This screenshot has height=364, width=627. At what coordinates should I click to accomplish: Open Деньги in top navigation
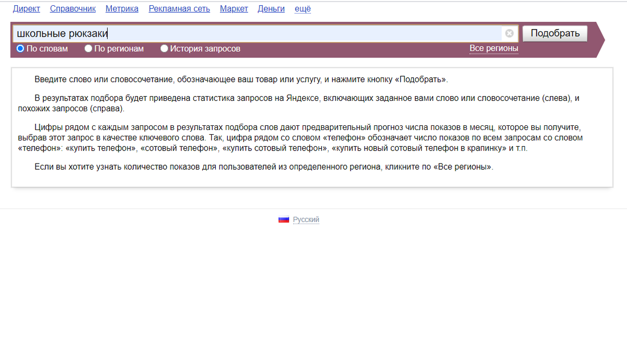[271, 9]
